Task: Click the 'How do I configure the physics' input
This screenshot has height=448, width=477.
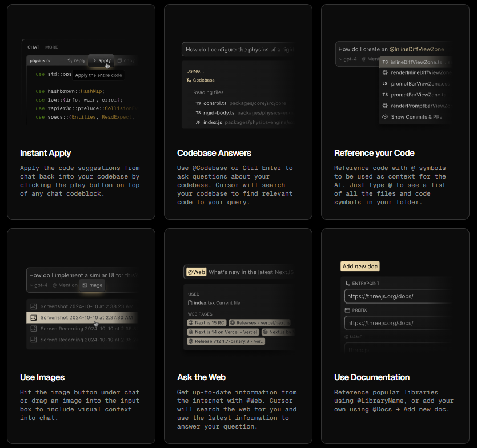Action: 238,49
